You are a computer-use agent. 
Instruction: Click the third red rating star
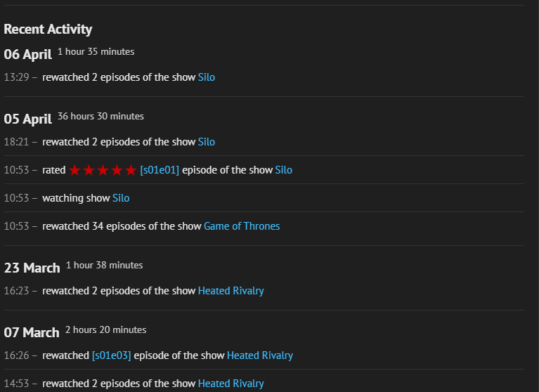click(x=103, y=170)
